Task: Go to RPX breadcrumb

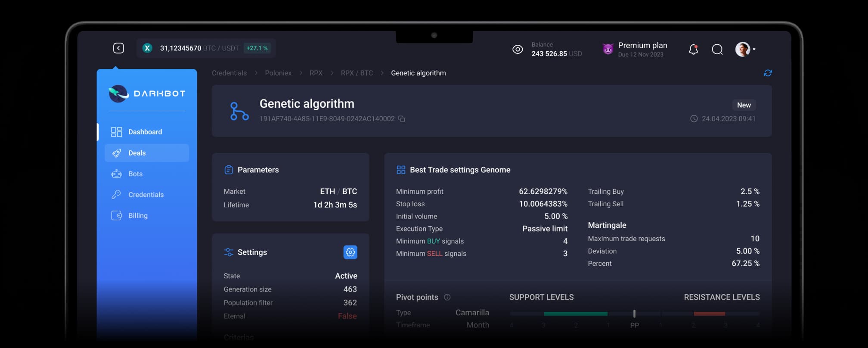Action: click(x=316, y=73)
